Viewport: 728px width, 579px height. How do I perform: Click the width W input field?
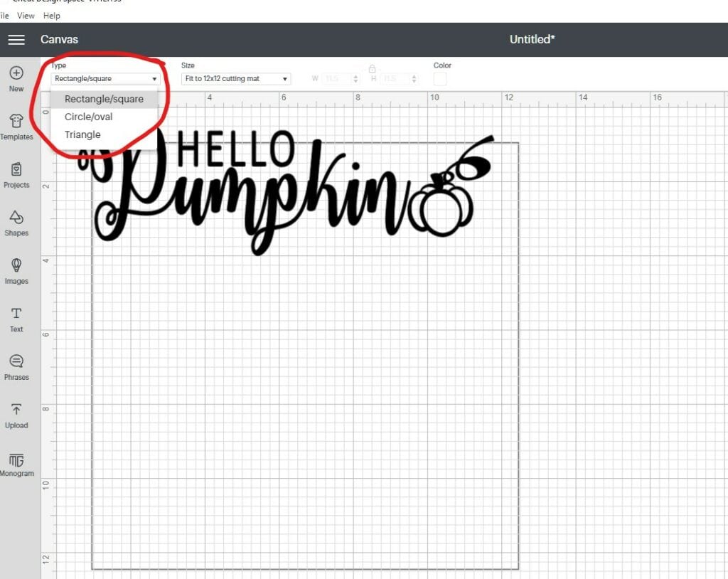click(336, 78)
